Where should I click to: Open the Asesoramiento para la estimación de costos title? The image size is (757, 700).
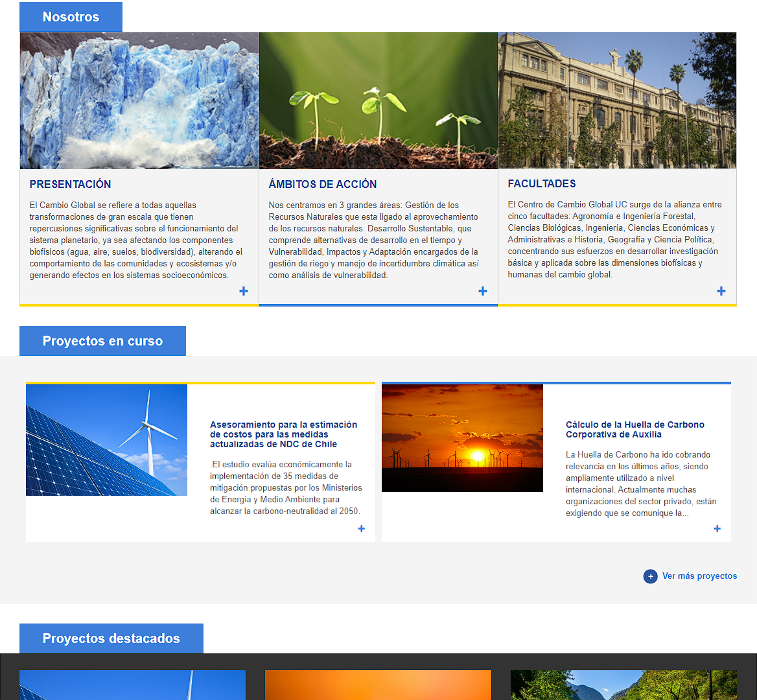[x=283, y=434]
